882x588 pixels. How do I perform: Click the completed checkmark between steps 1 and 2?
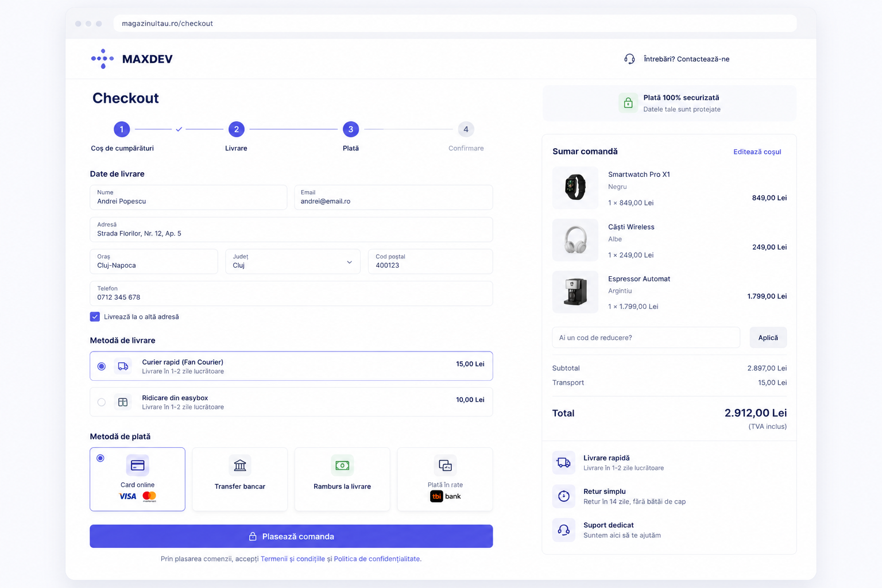pyautogui.click(x=179, y=129)
